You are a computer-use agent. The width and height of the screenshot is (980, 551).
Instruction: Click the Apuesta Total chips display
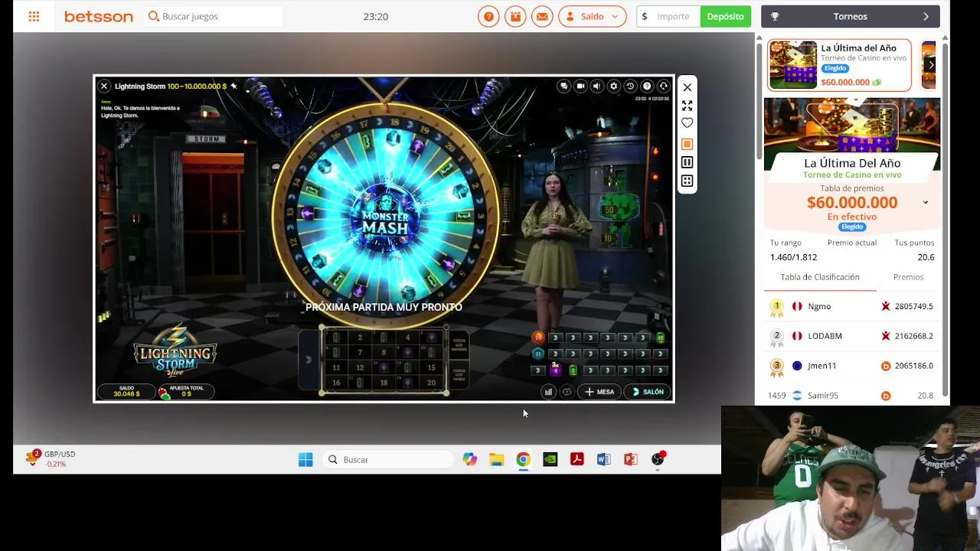pos(187,391)
